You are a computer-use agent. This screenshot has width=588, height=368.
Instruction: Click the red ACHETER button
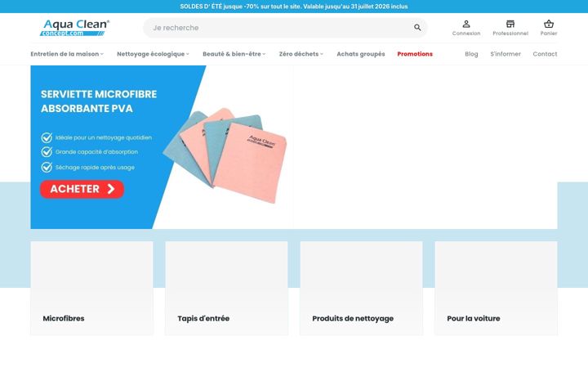(82, 189)
